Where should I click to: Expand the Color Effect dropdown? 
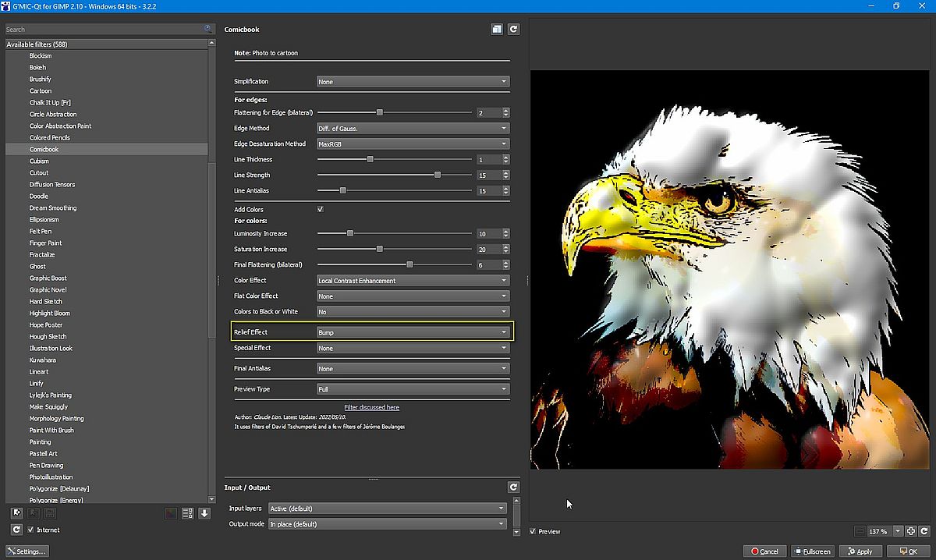pyautogui.click(x=413, y=281)
